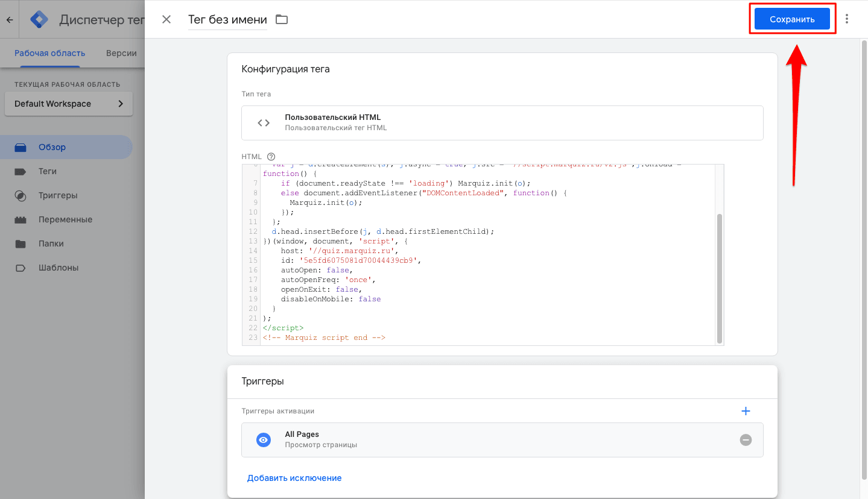Click the Обзор briefcase icon

(21, 147)
